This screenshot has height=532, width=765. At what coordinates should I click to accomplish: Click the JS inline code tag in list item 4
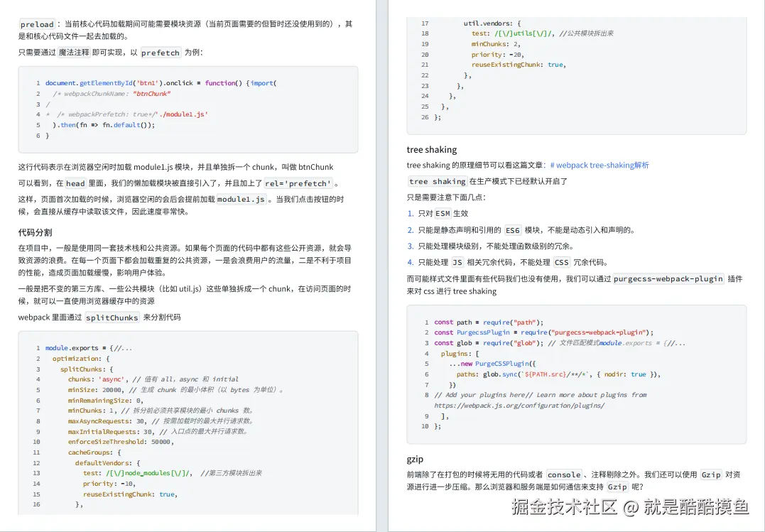457,261
